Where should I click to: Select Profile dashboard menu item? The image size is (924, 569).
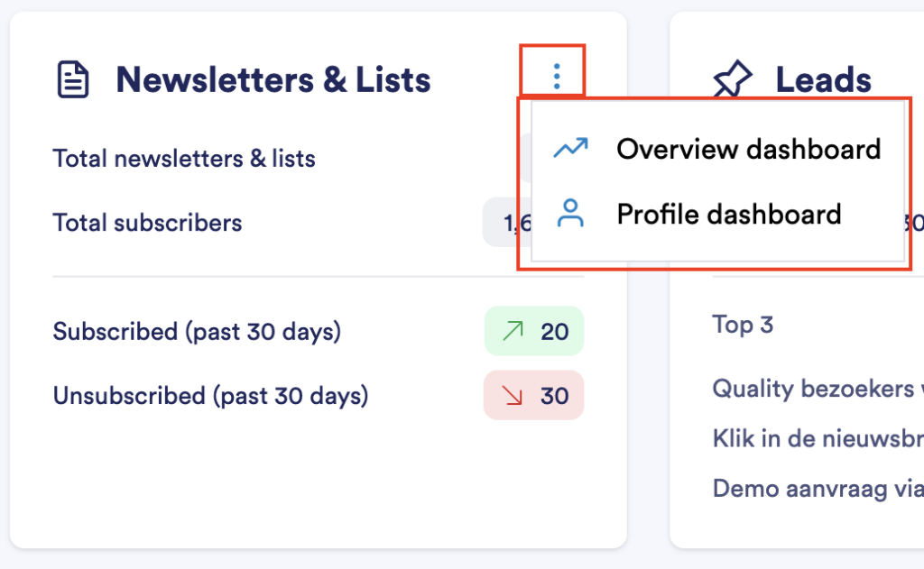click(728, 215)
